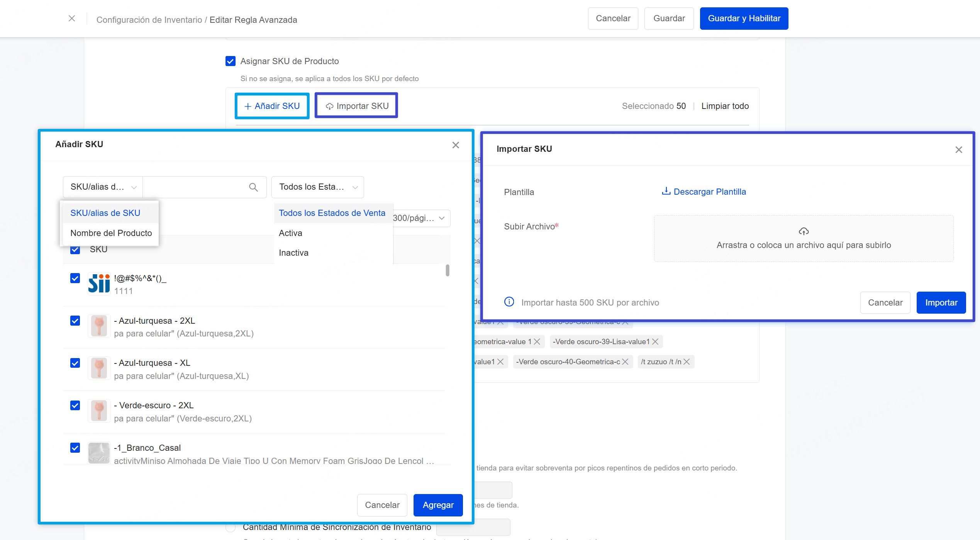This screenshot has height=540, width=980.
Task: Remove the Verde oscuro-40-Geometrica-c tag
Action: point(626,362)
